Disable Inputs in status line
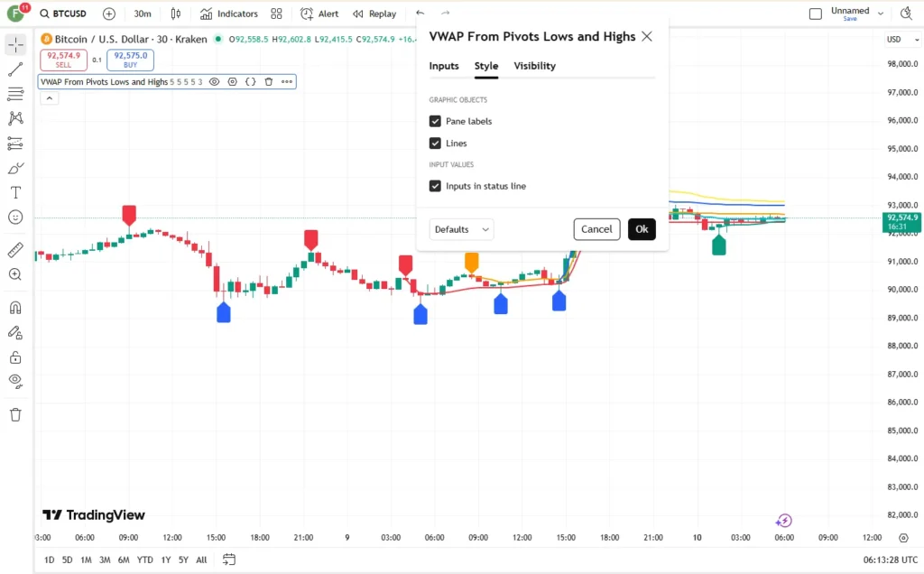This screenshot has width=924, height=574. 435,186
